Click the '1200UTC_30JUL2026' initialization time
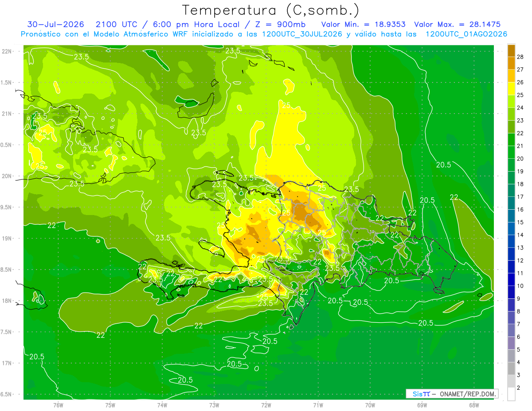The height and width of the screenshot is (411, 532). pyautogui.click(x=302, y=34)
